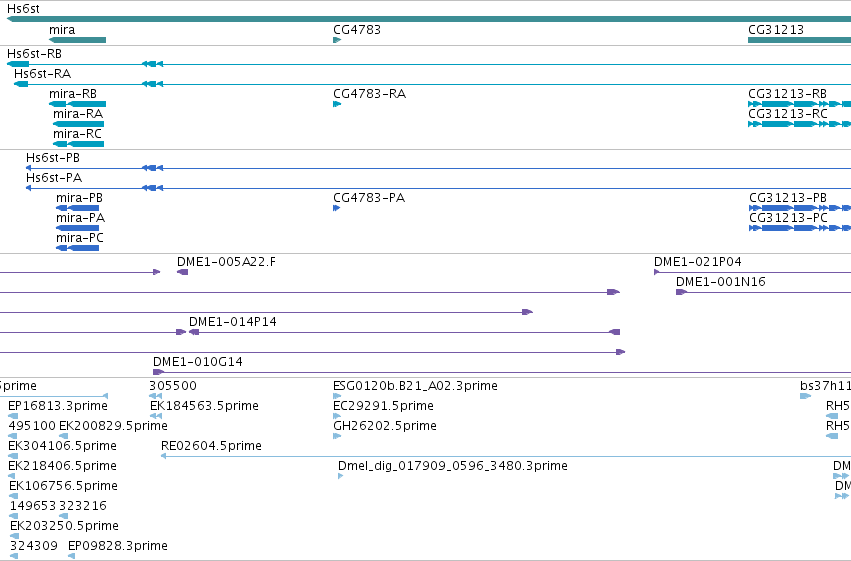Select the CG31213-PB protein exons

[x=800, y=208]
